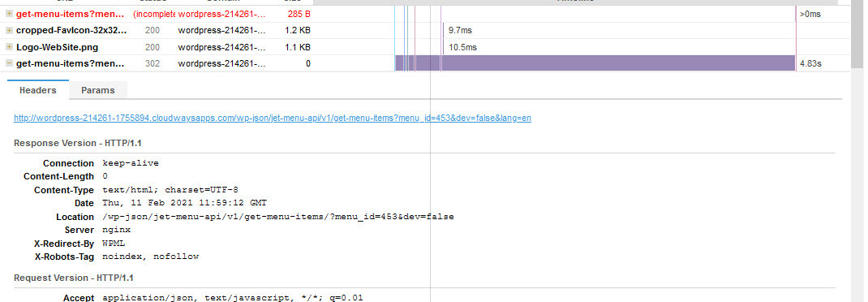This screenshot has width=868, height=302.
Task: Click the Content-Length header label
Action: (x=58, y=177)
